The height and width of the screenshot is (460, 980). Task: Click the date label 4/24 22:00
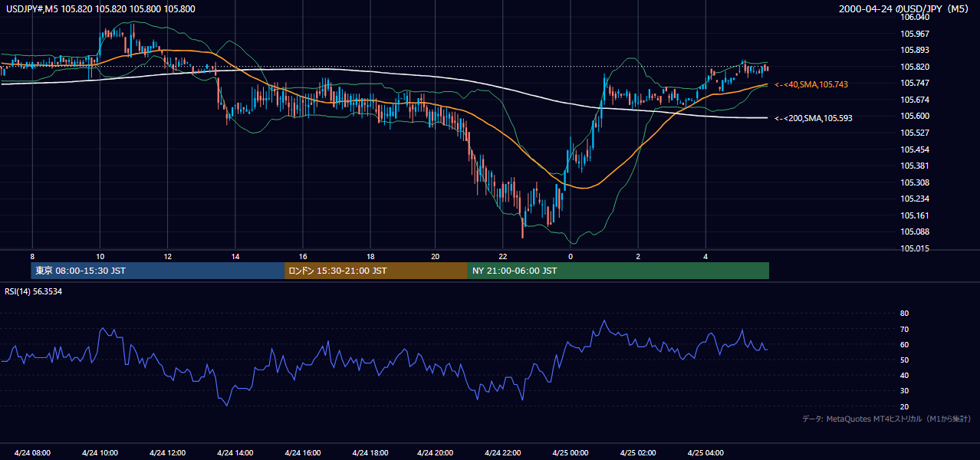504,452
